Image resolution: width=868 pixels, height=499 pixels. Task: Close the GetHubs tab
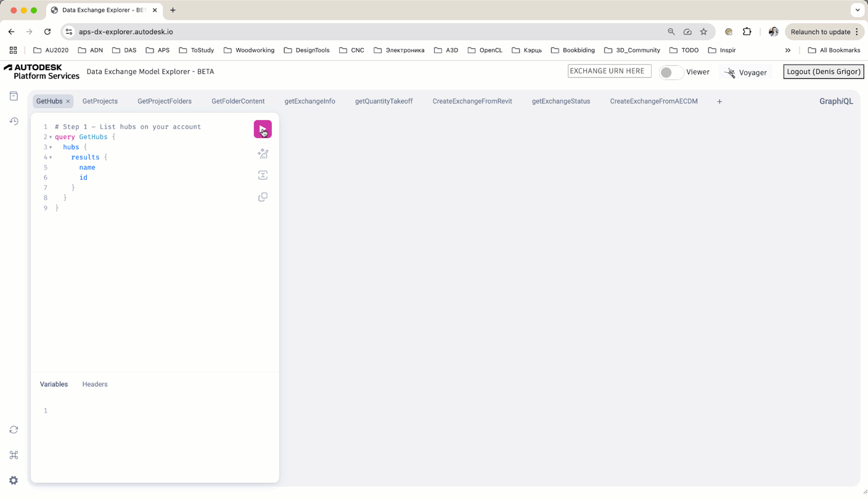pyautogui.click(x=68, y=102)
